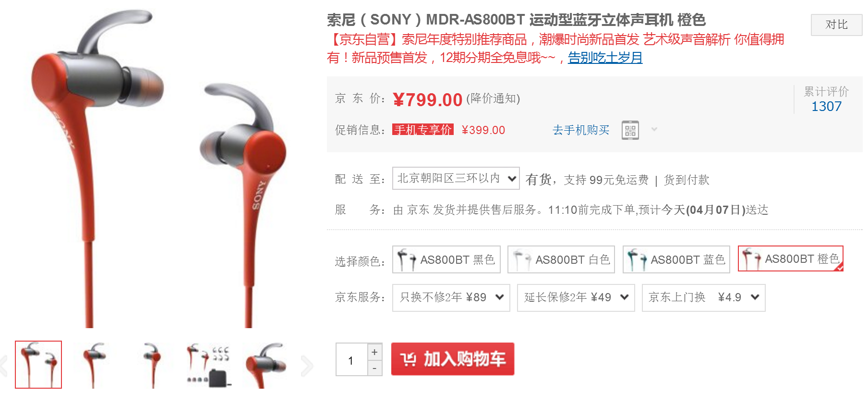Click the next arrow in thumbnail gallery
The width and height of the screenshot is (868, 393).
tap(307, 366)
